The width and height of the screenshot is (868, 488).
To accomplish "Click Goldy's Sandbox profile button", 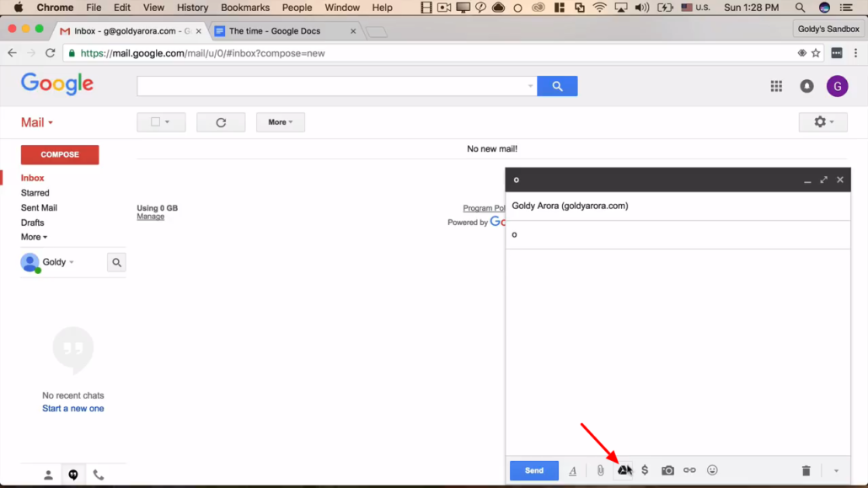I will 828,29.
